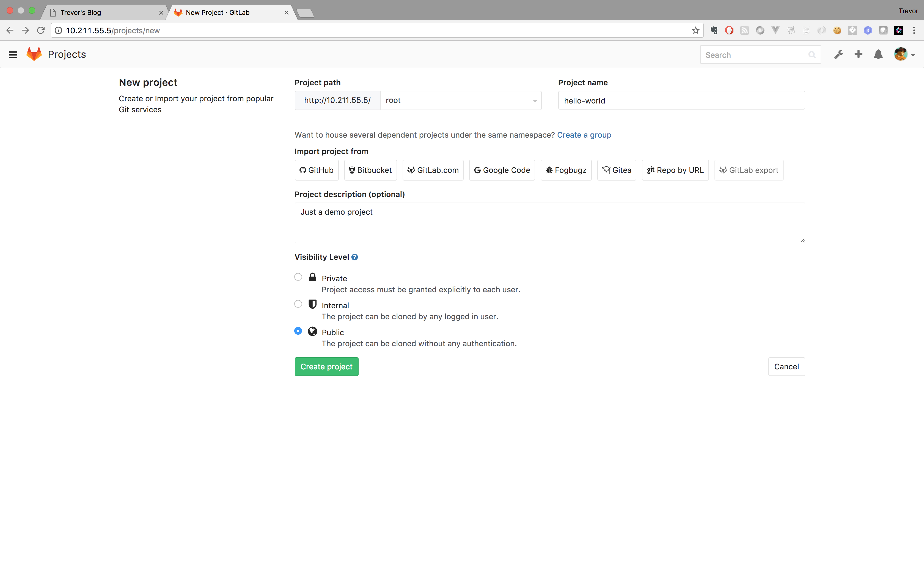The image size is (924, 578).
Task: Select Private visibility level
Action: point(298,277)
